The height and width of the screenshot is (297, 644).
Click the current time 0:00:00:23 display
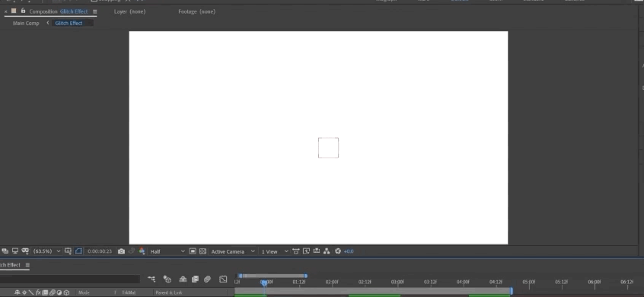[100, 251]
